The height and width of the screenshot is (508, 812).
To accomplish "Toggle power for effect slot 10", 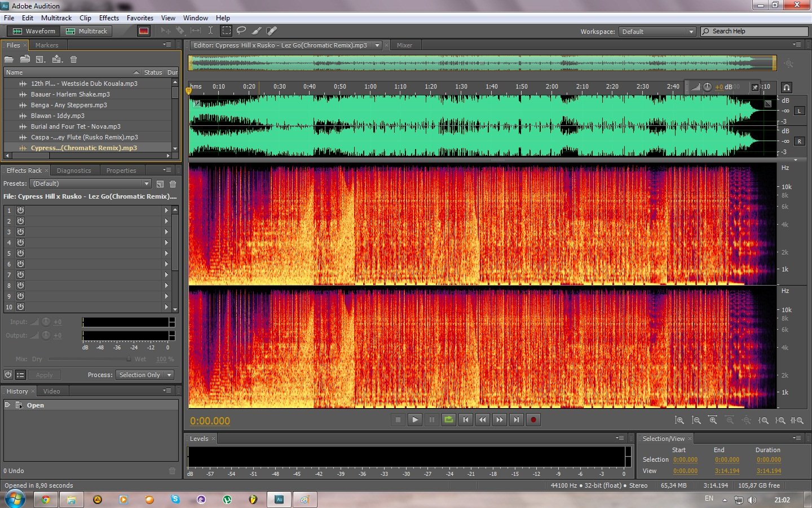I will point(20,306).
